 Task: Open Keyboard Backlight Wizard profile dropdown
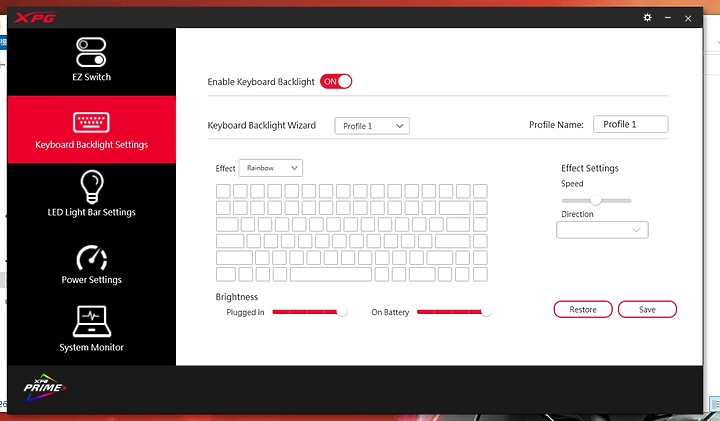372,126
